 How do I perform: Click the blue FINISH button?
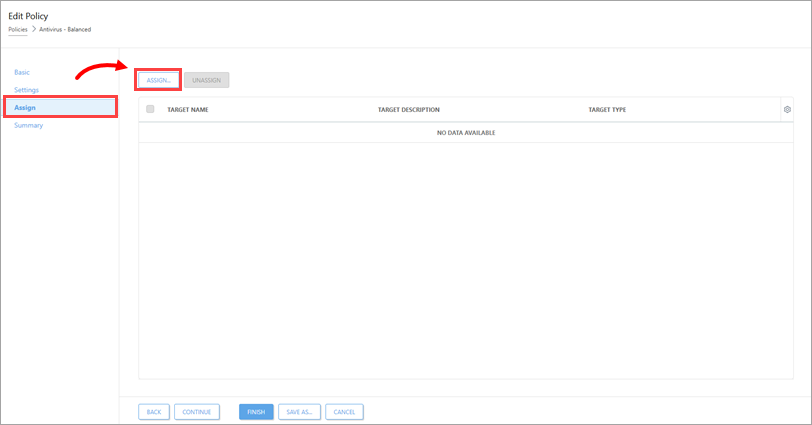pos(256,411)
